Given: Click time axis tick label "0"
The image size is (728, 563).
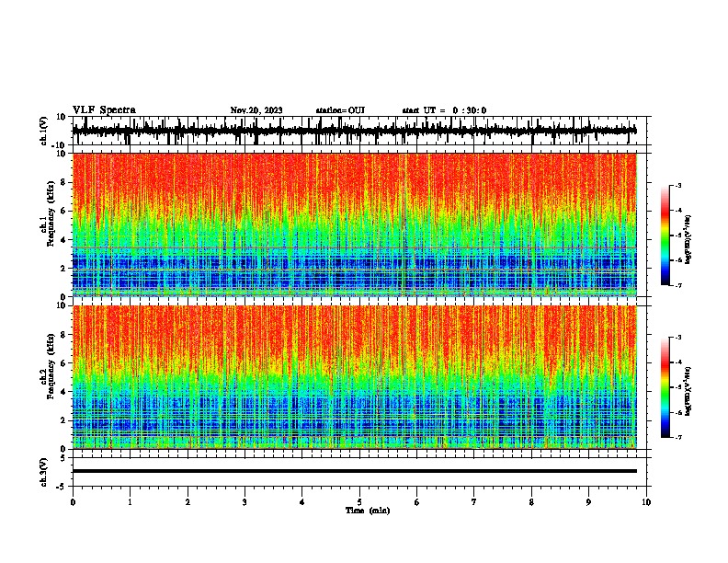Looking at the screenshot, I should click(73, 502).
